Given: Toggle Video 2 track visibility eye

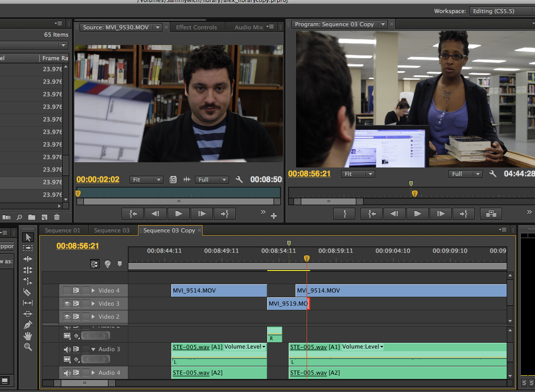Looking at the screenshot, I should (x=67, y=317).
